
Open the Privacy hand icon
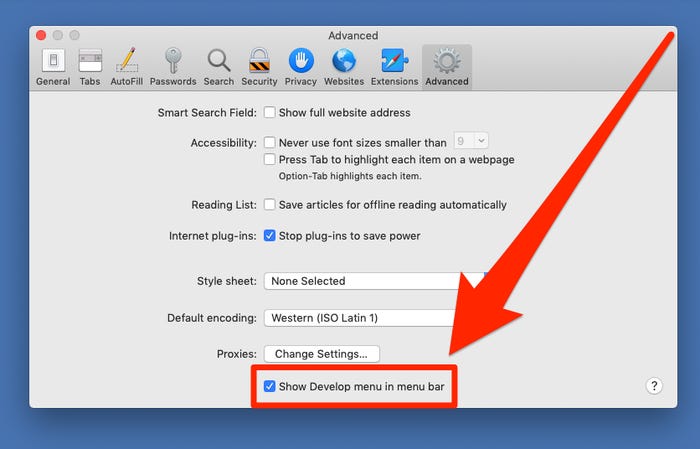click(x=301, y=66)
